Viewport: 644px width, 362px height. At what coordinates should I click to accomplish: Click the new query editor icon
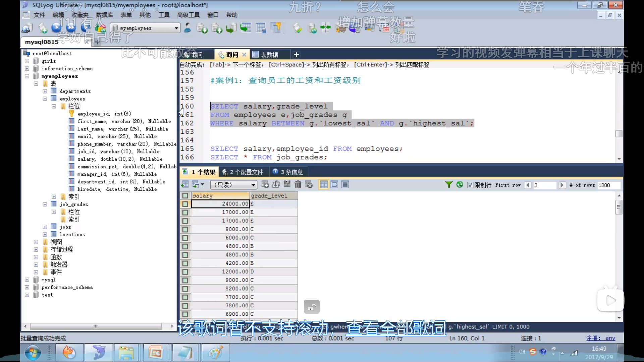[x=43, y=28]
